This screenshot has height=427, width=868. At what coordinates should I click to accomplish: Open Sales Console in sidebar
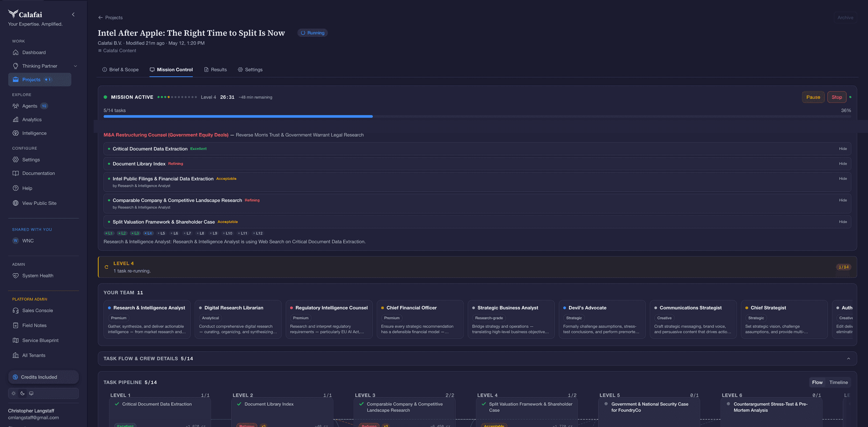pos(37,310)
